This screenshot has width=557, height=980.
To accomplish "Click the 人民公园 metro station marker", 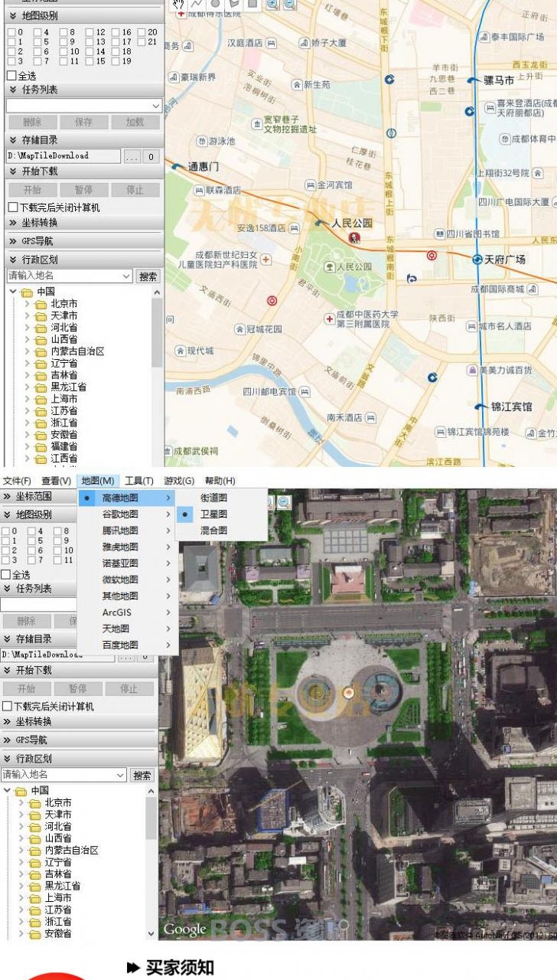I will pos(321,223).
